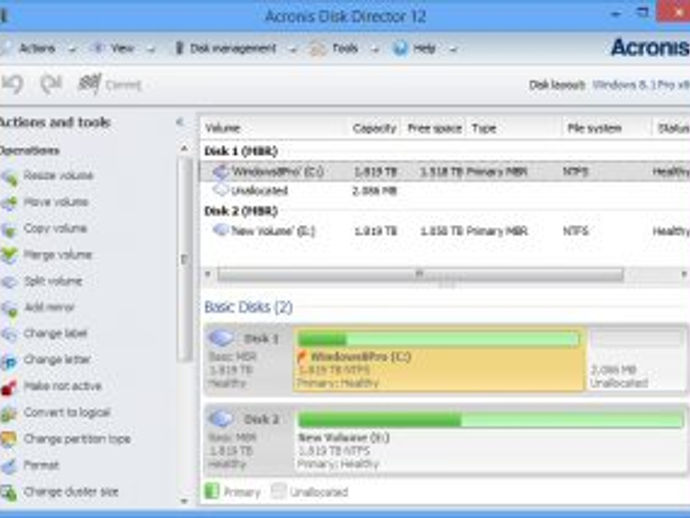This screenshot has width=690, height=518.
Task: Expand the Help menu dropdown arrow
Action: 453,49
